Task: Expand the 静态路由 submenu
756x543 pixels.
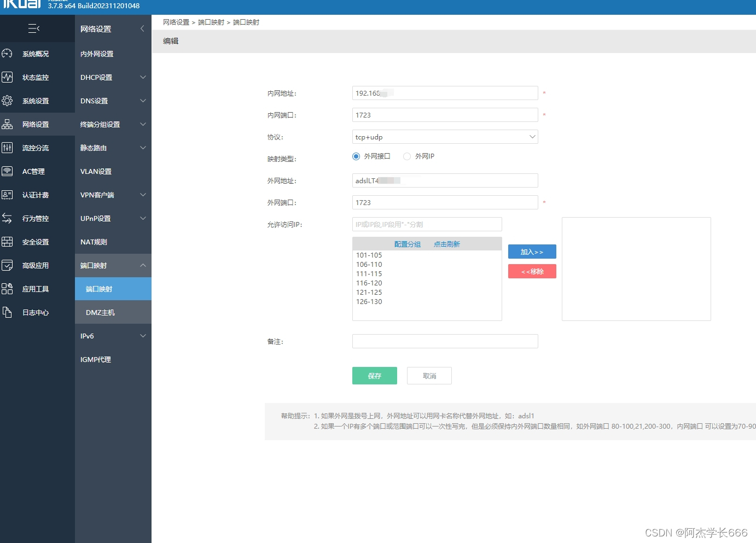Action: 143,148
